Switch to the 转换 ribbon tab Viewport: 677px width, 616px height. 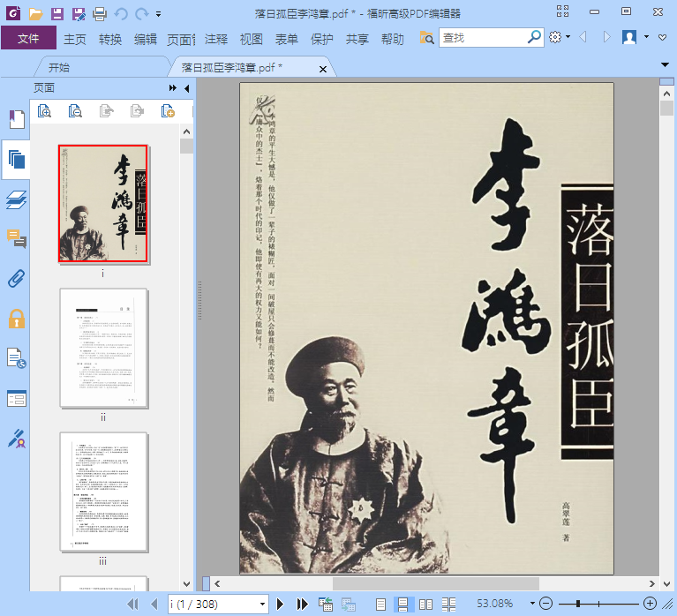tap(110, 40)
